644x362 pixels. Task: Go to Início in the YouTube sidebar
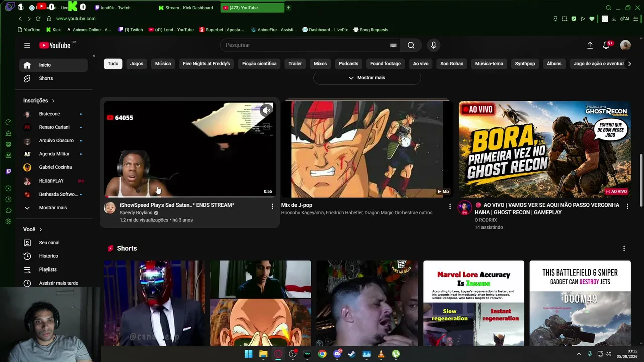click(53, 65)
